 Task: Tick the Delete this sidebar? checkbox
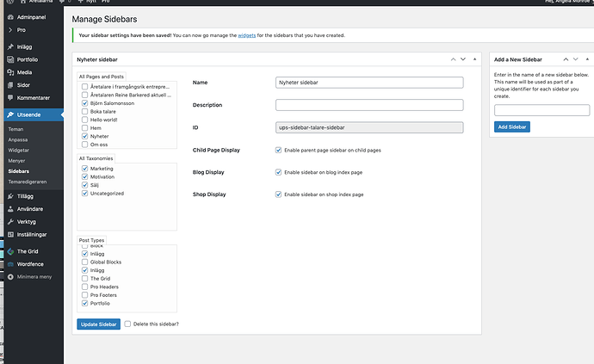click(127, 324)
